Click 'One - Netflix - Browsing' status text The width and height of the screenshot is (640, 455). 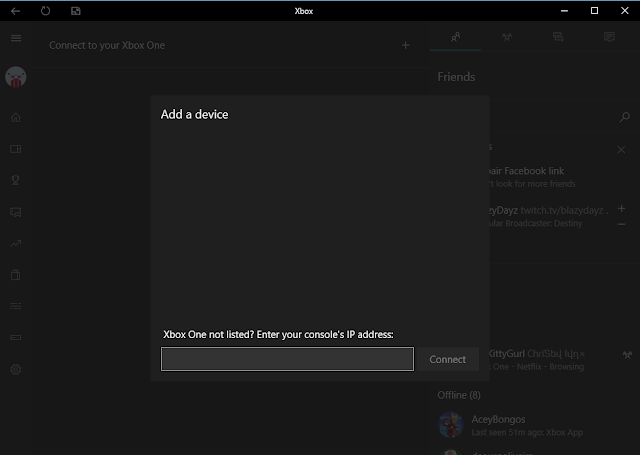coord(538,367)
